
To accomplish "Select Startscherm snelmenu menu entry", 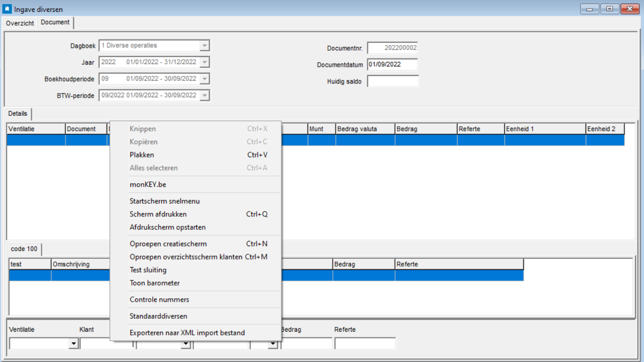I will coord(195,201).
